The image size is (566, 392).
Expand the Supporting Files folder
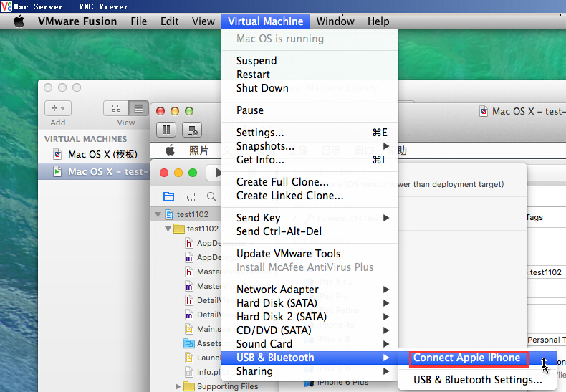(x=178, y=386)
